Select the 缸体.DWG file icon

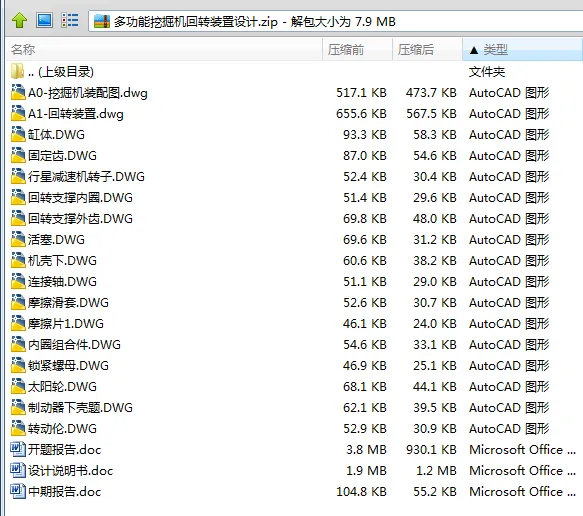[x=18, y=134]
